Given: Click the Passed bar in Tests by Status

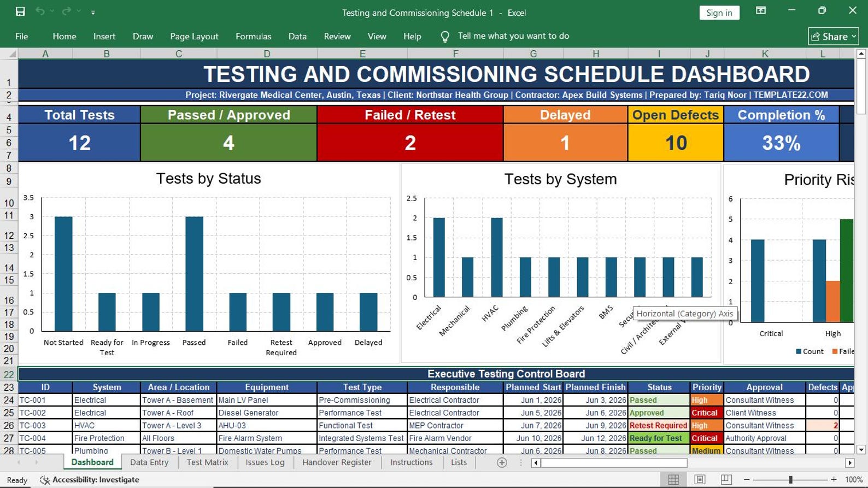Looking at the screenshot, I should (194, 273).
